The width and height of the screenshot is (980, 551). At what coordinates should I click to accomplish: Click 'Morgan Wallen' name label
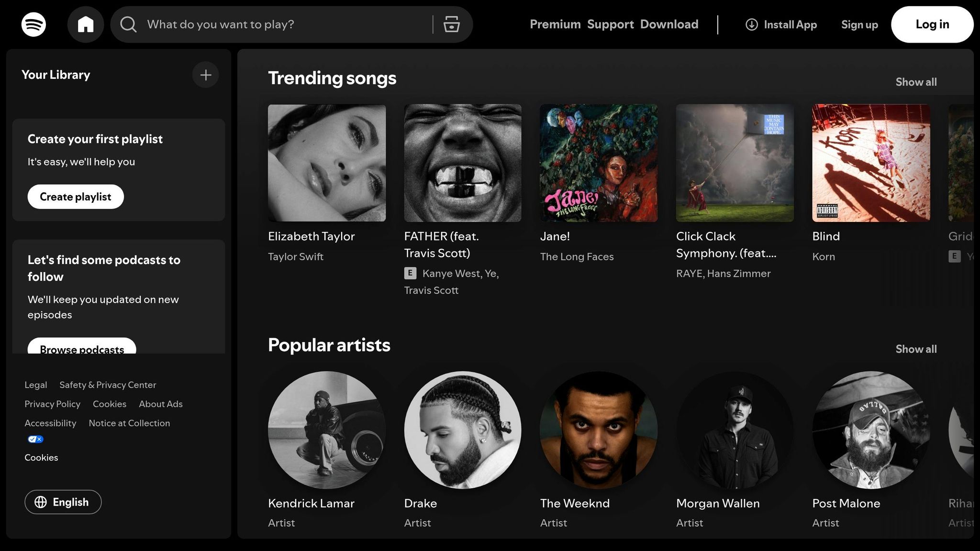[718, 503]
